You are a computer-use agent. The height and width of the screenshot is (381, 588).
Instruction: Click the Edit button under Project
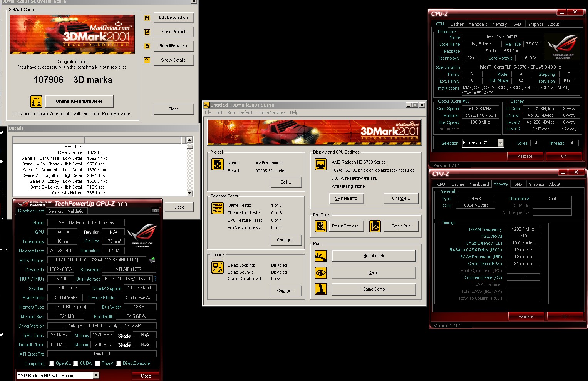coord(286,182)
